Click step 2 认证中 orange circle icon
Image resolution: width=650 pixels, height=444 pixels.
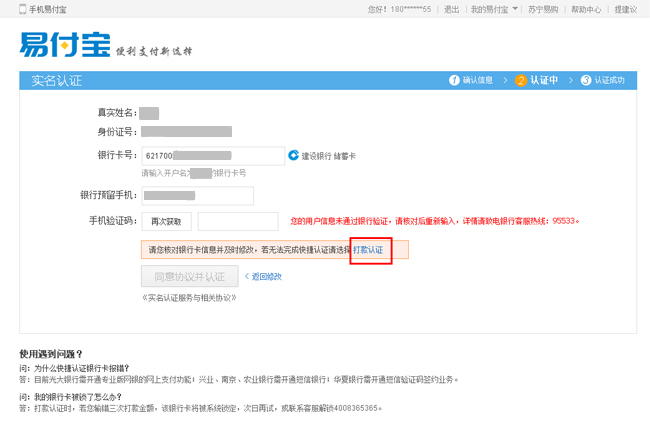point(521,80)
